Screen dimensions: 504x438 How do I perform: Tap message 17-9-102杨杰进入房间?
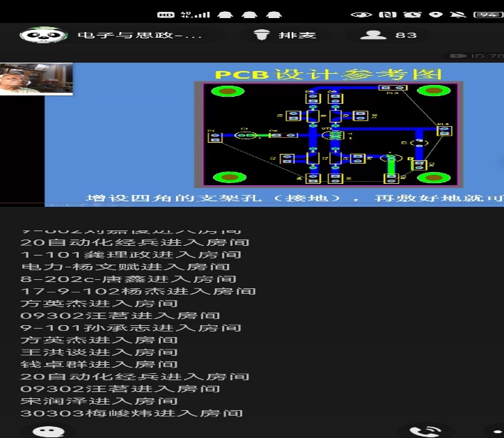(x=139, y=291)
